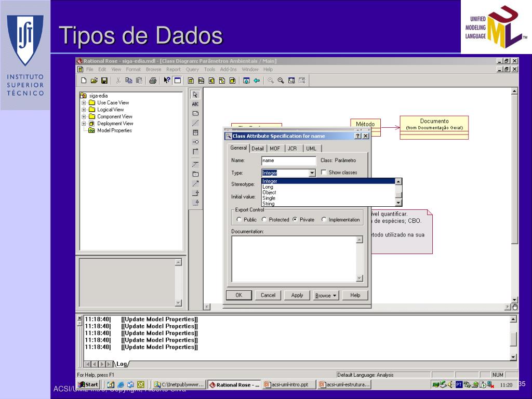
Task: Click the Apply button
Action: pos(297,295)
